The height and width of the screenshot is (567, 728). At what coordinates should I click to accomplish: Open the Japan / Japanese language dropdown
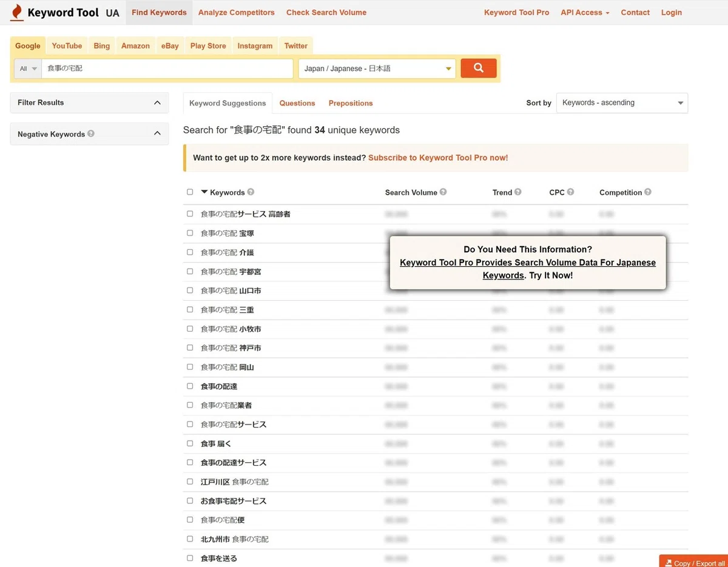coord(377,69)
